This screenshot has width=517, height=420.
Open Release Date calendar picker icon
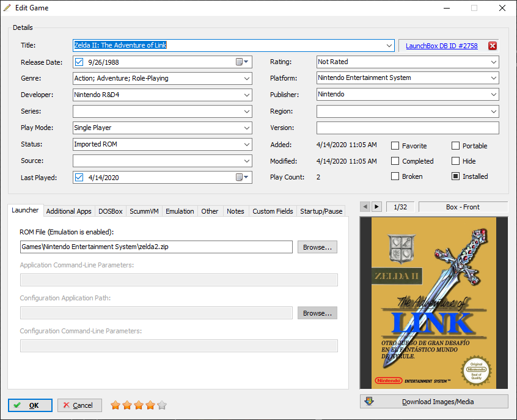pos(242,62)
